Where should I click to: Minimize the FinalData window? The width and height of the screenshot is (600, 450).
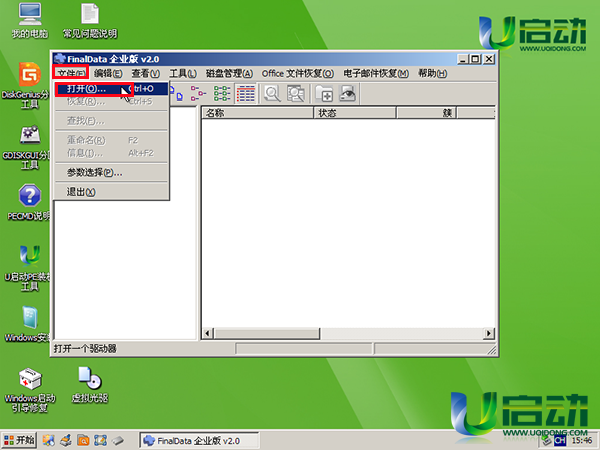pos(463,59)
